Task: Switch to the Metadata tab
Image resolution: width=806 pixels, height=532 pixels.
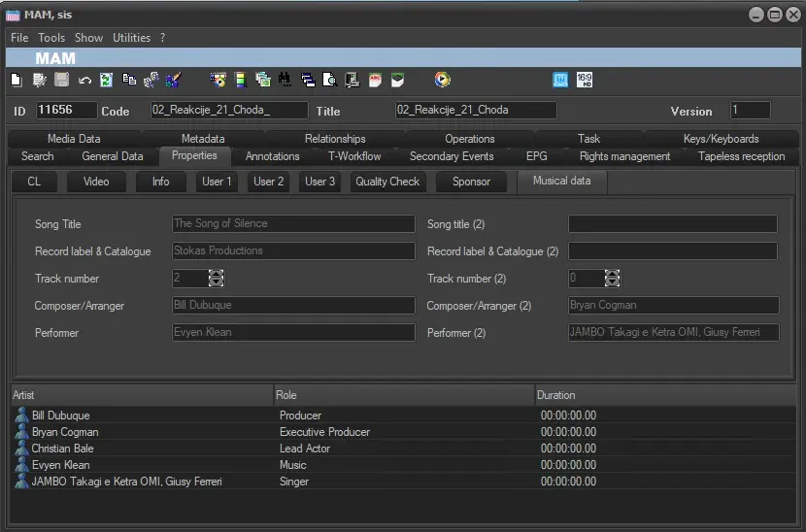Action: [203, 139]
